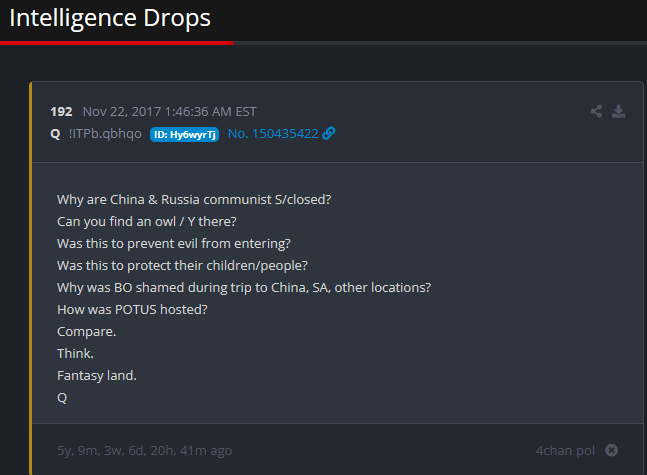
Task: Click the line 'Why are China & Russia communist'
Action: tap(194, 199)
